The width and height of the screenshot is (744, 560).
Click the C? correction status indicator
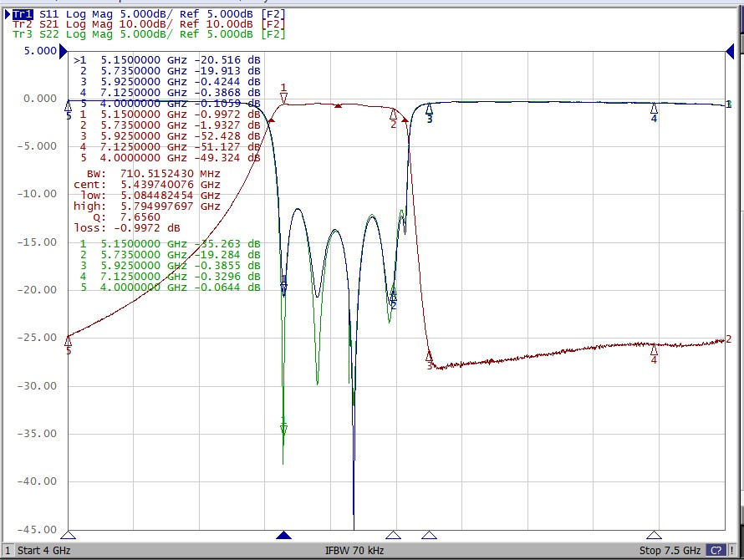716,550
